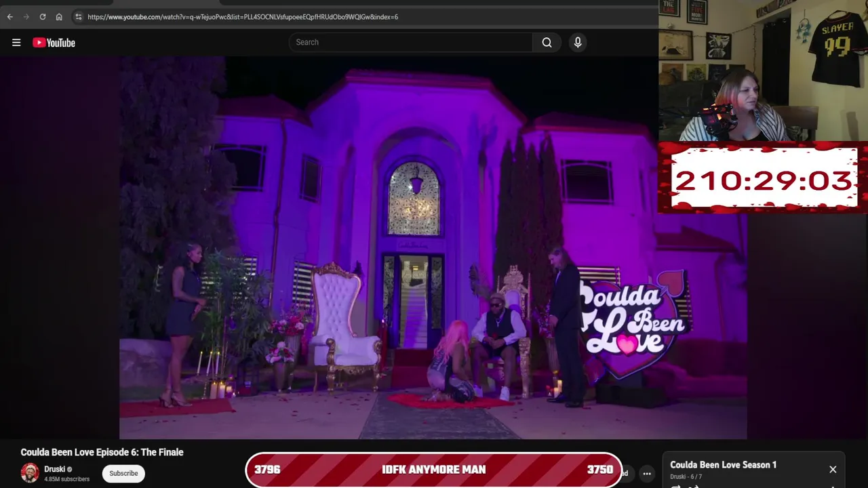868x488 pixels.
Task: Open the site information icon in address bar
Action: (x=79, y=16)
